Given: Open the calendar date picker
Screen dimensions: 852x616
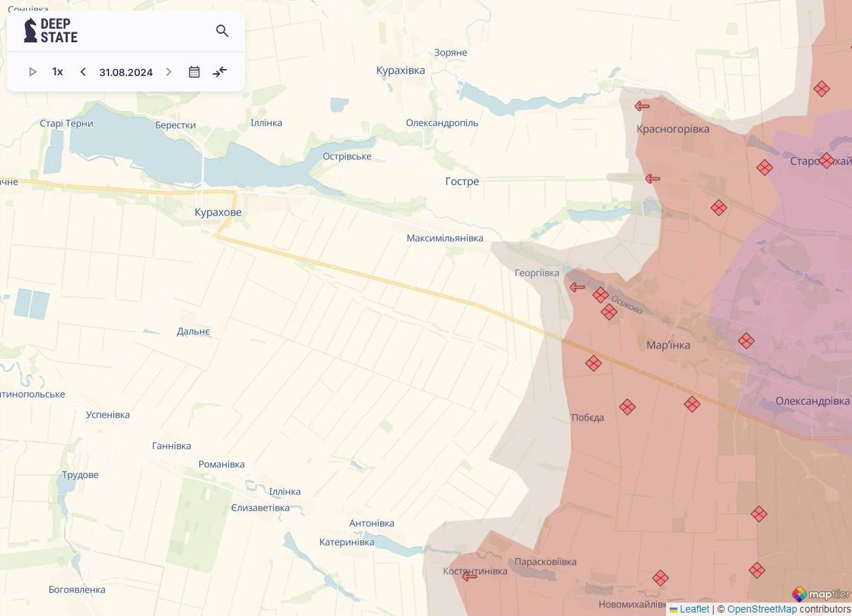Looking at the screenshot, I should pyautogui.click(x=194, y=72).
